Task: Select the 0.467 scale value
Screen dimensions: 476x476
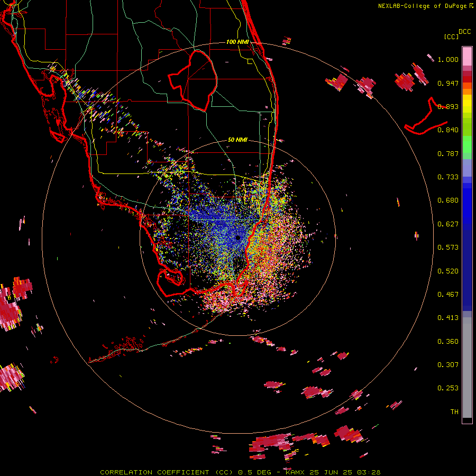Action: pos(448,295)
